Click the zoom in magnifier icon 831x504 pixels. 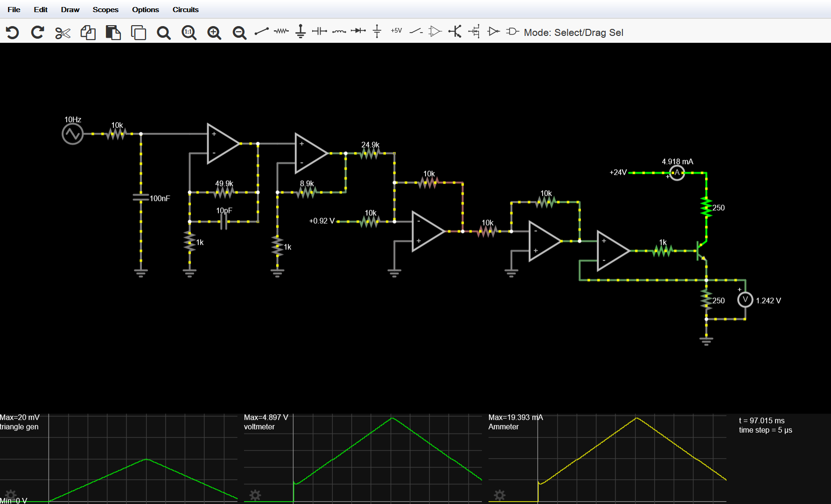[x=214, y=33]
